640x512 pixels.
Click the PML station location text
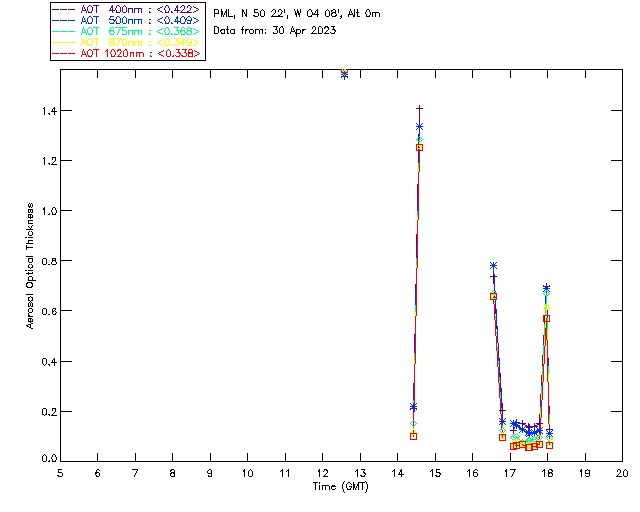[x=297, y=14]
